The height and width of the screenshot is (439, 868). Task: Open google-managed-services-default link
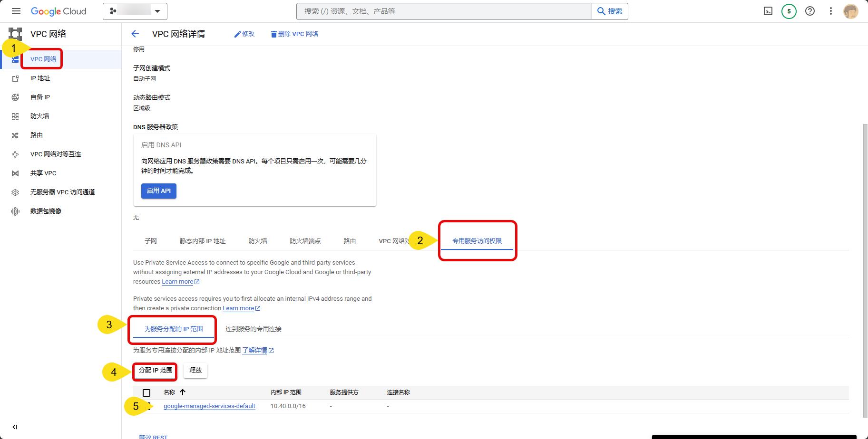pyautogui.click(x=209, y=406)
